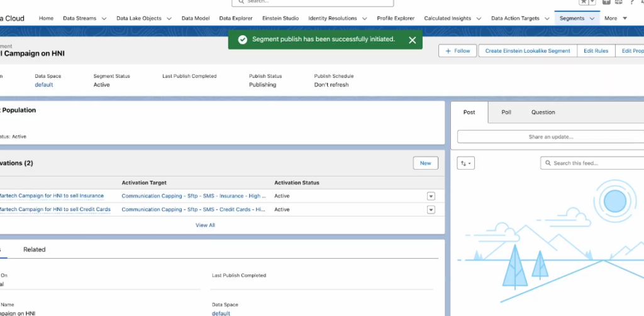Click the Follow button
This screenshot has width=644, height=316.
(x=458, y=51)
